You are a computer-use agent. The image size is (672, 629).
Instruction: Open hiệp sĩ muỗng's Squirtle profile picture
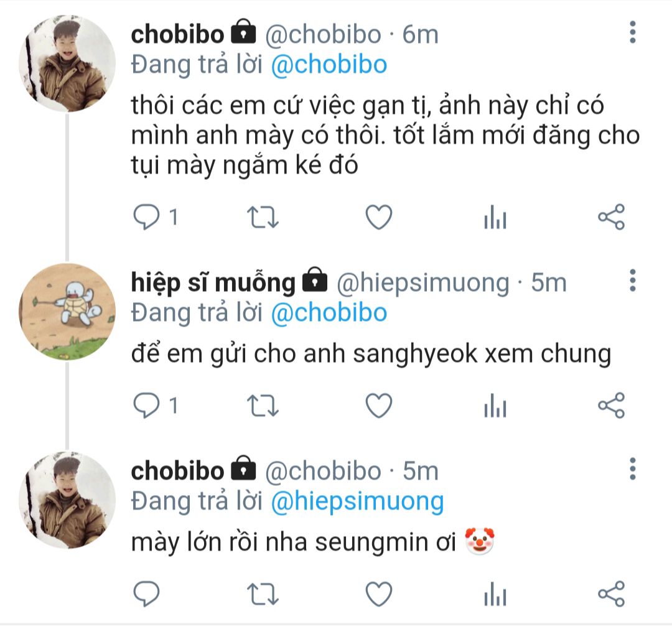click(x=67, y=312)
